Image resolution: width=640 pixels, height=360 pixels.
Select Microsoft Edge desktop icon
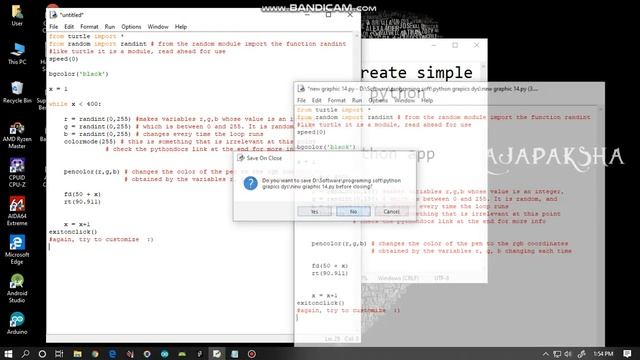pyautogui.click(x=17, y=249)
